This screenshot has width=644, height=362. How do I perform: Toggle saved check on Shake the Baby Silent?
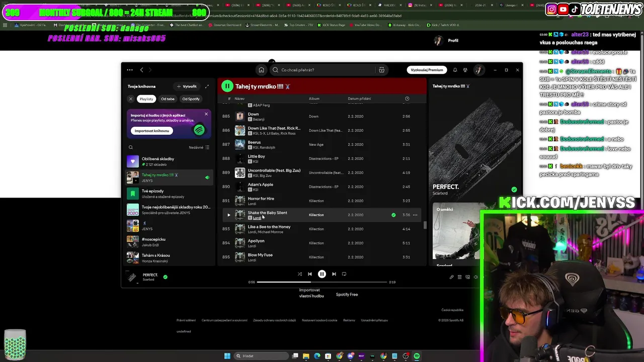393,215
